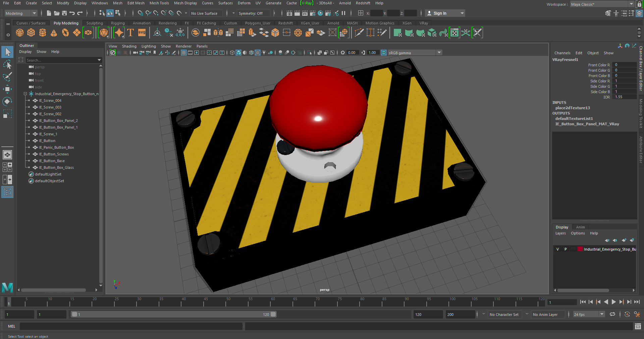Click the MEL command language label
This screenshot has height=339, width=644.
(x=12, y=326)
